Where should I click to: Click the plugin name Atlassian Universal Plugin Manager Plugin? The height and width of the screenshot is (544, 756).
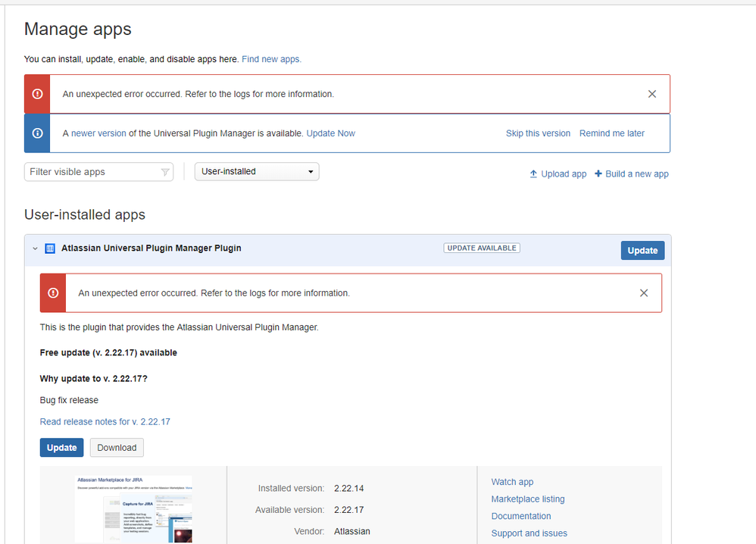[x=152, y=249]
